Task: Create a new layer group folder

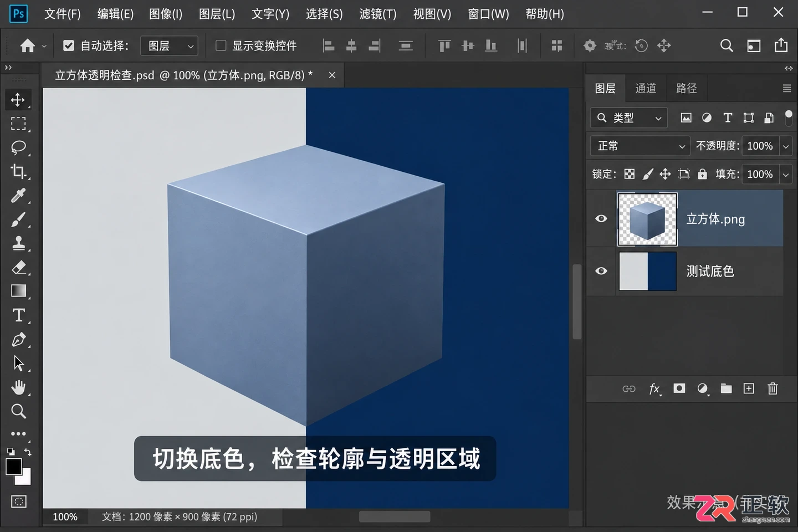Action: pyautogui.click(x=726, y=388)
